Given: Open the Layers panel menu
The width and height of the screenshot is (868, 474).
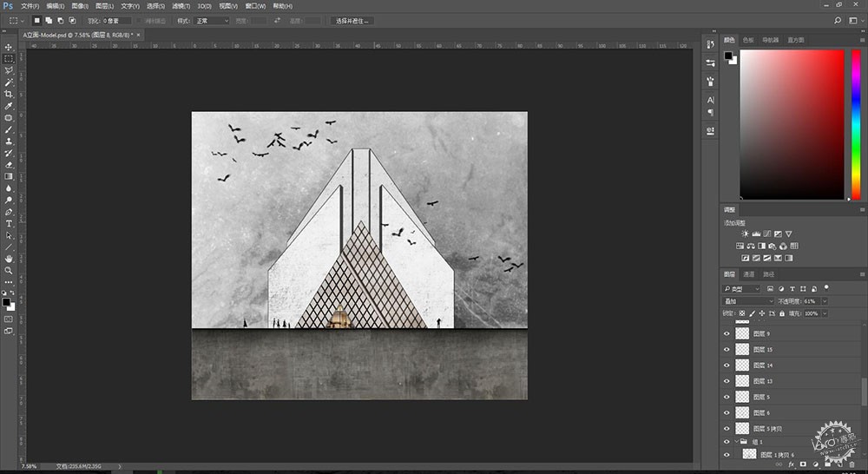Looking at the screenshot, I should coord(862,274).
